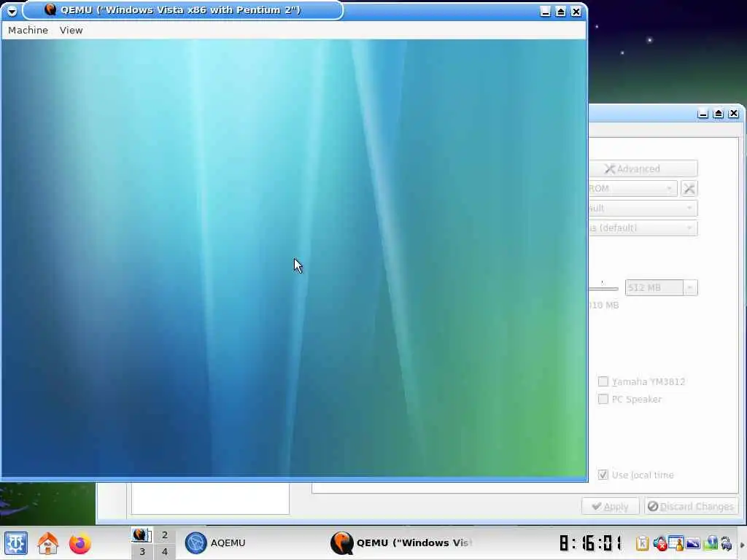Enable the PC Speaker checkbox
The width and height of the screenshot is (747, 560).
(x=603, y=399)
